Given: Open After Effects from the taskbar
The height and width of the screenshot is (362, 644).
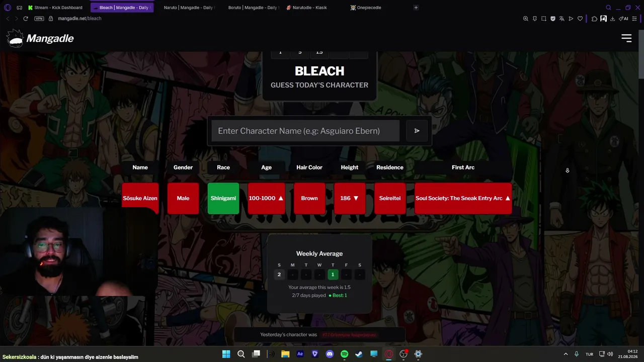Looking at the screenshot, I should click(300, 354).
